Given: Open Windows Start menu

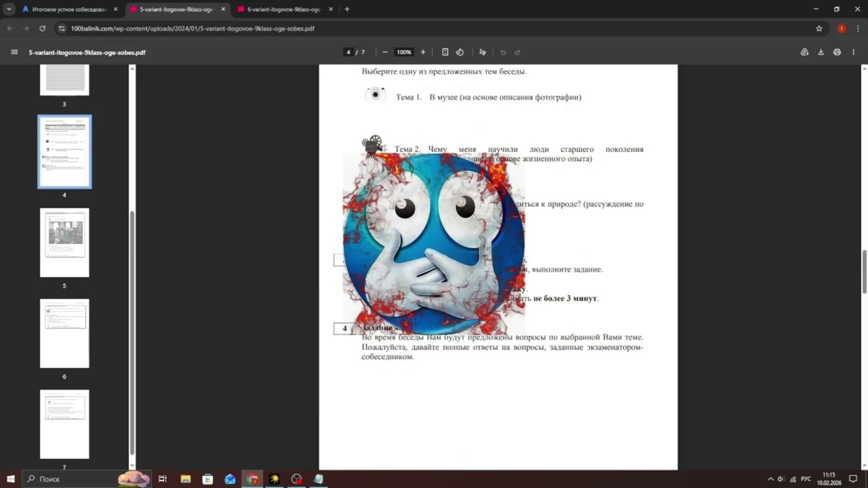Looking at the screenshot, I should 10,479.
